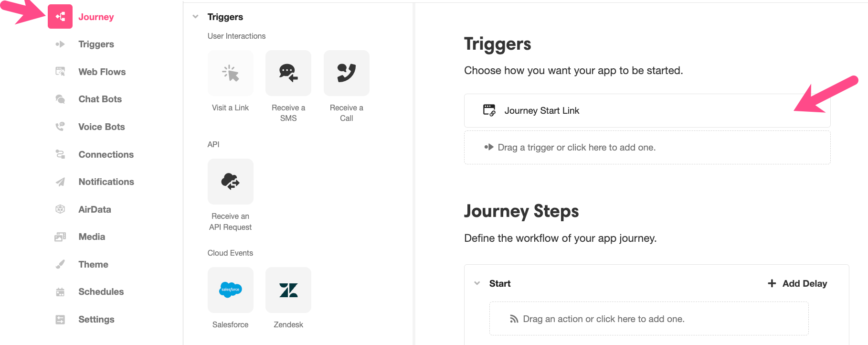Add the Salesforce cloud event trigger
Screen dimensions: 868x345
231,290
